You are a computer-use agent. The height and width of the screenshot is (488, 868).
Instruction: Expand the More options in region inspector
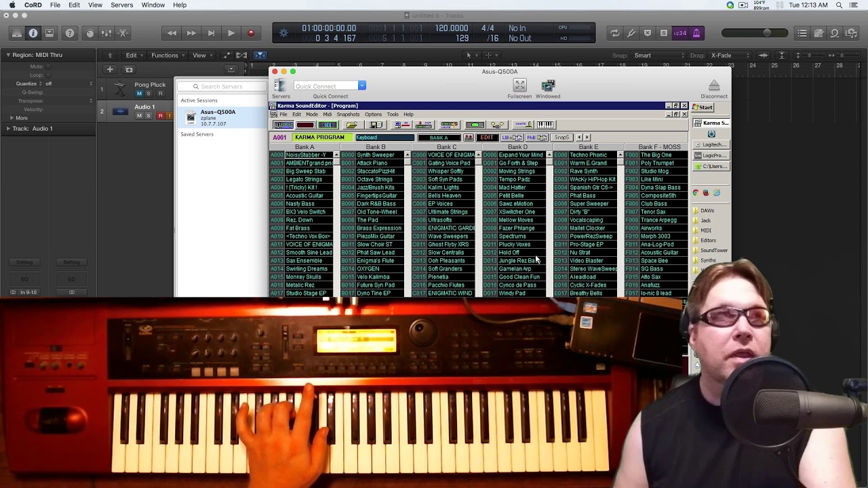point(12,118)
